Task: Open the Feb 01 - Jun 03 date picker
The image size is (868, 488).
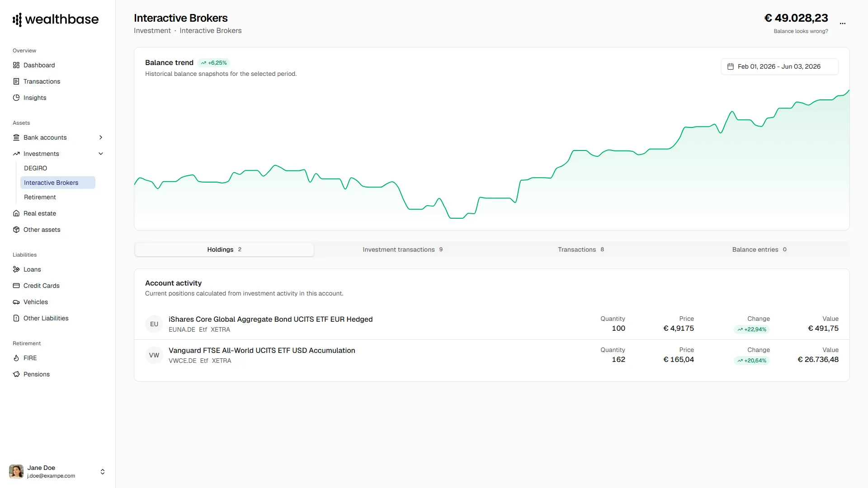Action: [x=779, y=66]
